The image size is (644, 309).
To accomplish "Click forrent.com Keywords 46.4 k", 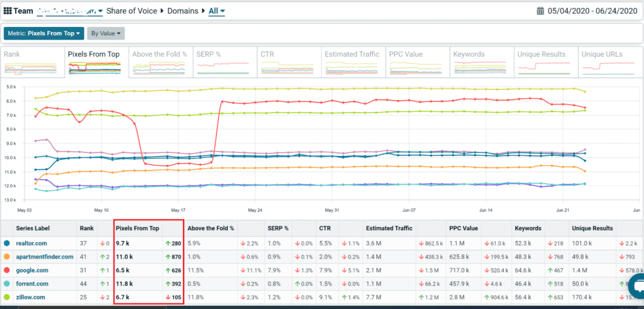I will 523,284.
